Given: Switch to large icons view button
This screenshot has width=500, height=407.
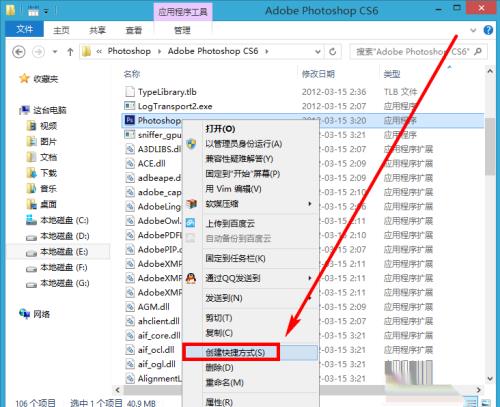Looking at the screenshot, I should (x=486, y=403).
